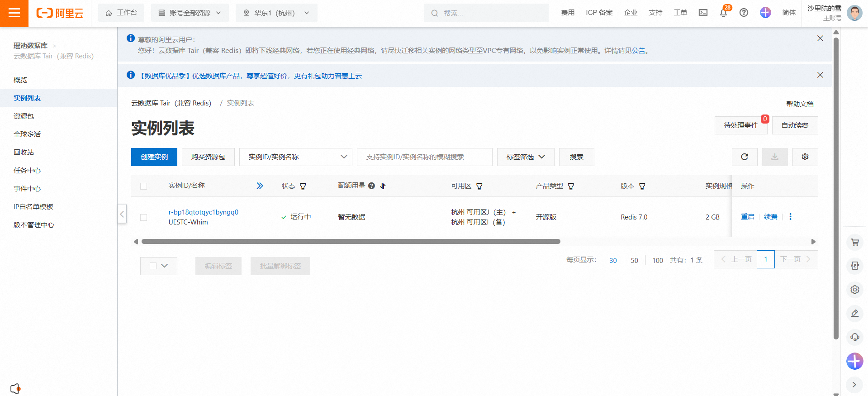Open more actions three-dot menu for instance
Screen dimensions: 868x396
790,217
